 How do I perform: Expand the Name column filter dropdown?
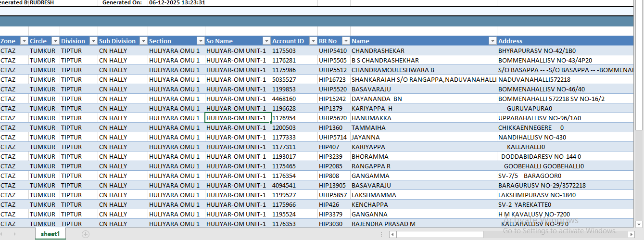(492, 41)
